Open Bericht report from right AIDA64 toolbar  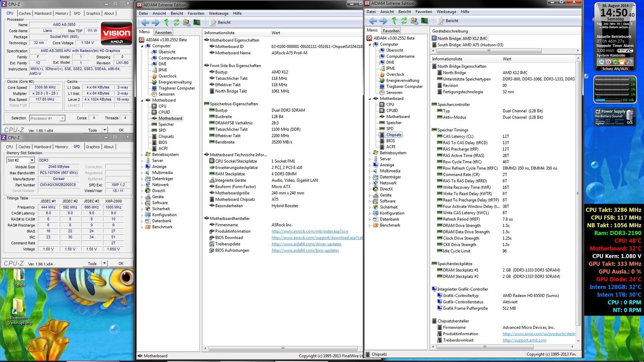click(448, 21)
